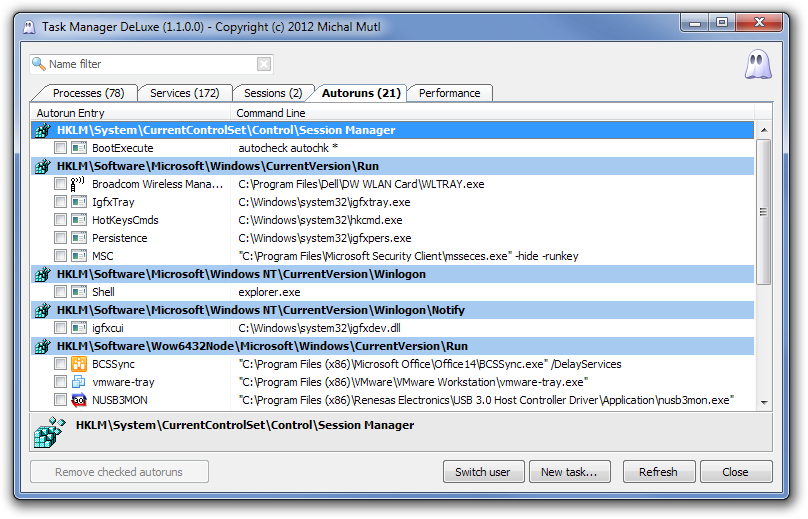The height and width of the screenshot is (519, 808).
Task: Click the msseces.exe -hide -runkey text
Action: click(x=408, y=256)
